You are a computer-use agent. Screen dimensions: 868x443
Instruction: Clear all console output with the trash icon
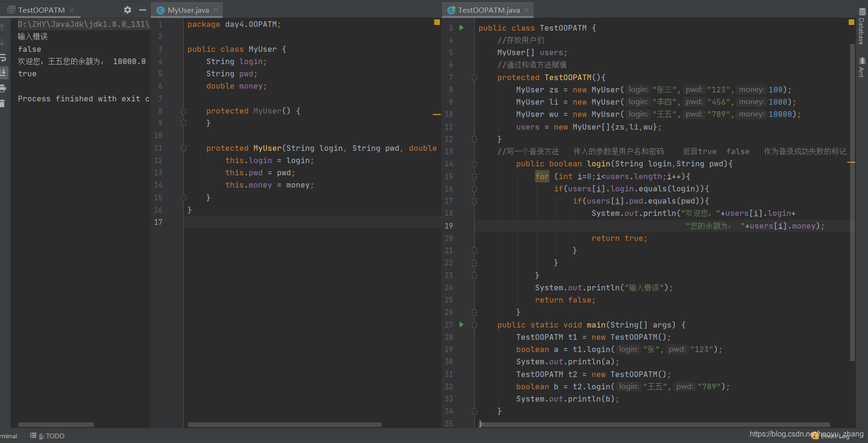(x=3, y=103)
